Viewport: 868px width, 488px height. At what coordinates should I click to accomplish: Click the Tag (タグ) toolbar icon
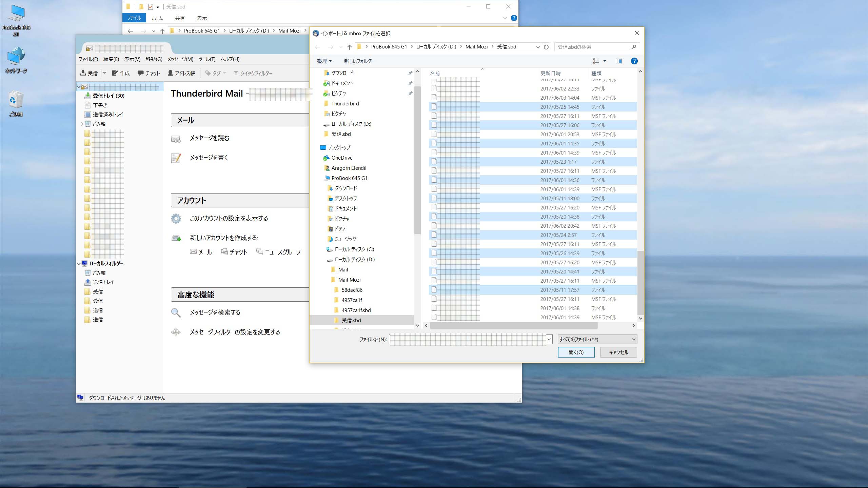(208, 73)
